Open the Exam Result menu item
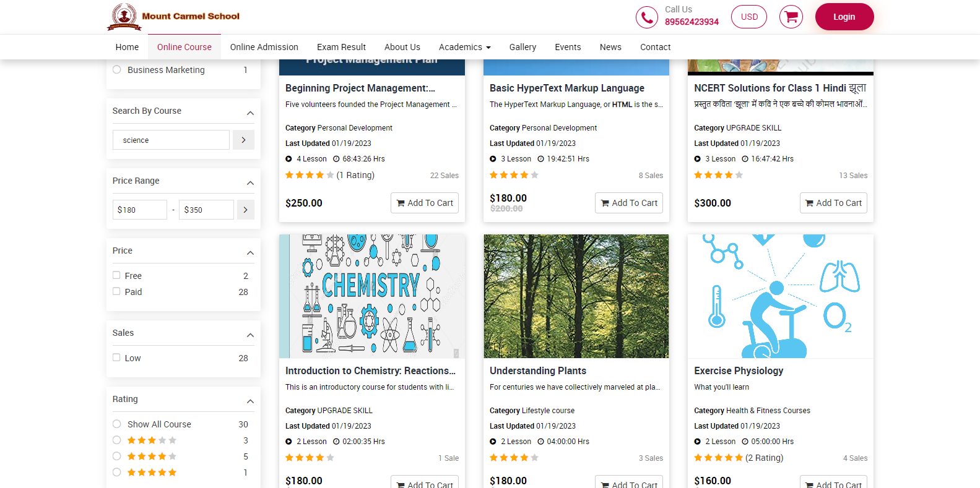Screen dimensions: 980x488 [x=341, y=47]
